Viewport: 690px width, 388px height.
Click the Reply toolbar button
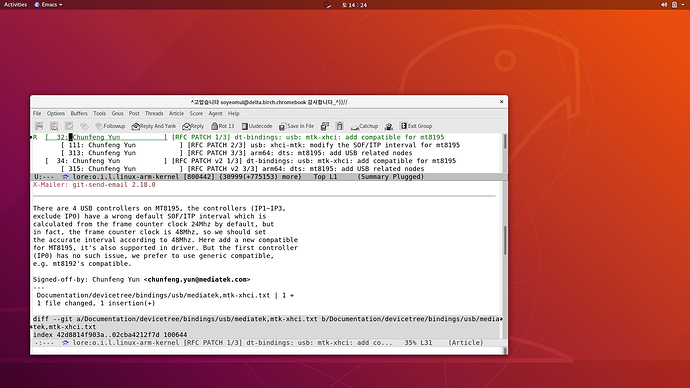(193, 126)
